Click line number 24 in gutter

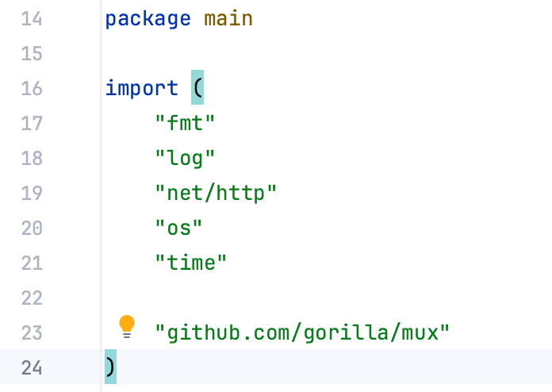point(32,367)
